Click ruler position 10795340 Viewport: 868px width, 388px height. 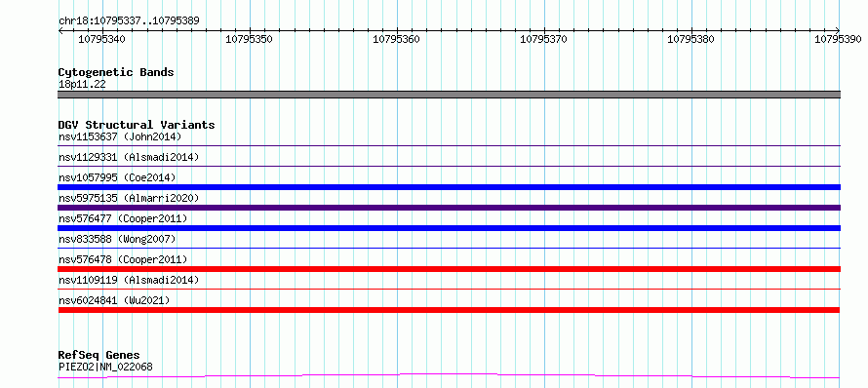101,39
